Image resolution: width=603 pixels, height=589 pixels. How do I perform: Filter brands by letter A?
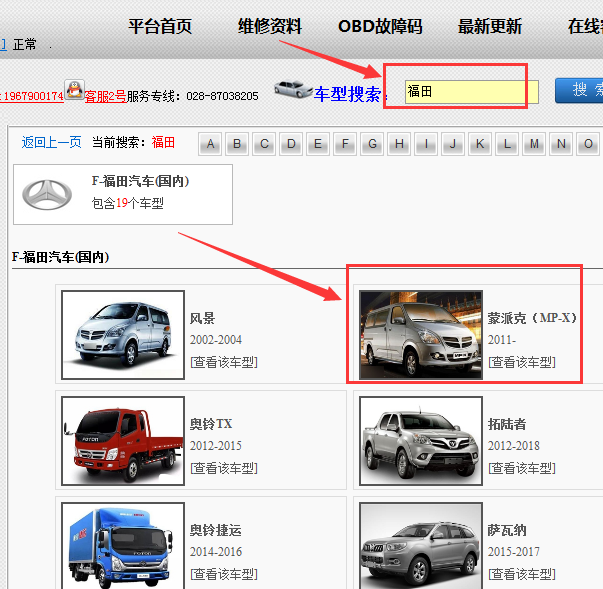(210, 144)
